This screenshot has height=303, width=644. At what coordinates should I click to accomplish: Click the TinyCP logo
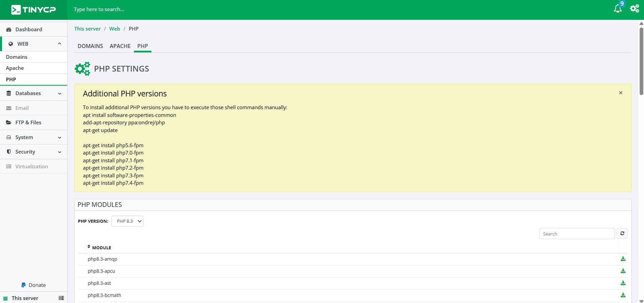(x=34, y=10)
